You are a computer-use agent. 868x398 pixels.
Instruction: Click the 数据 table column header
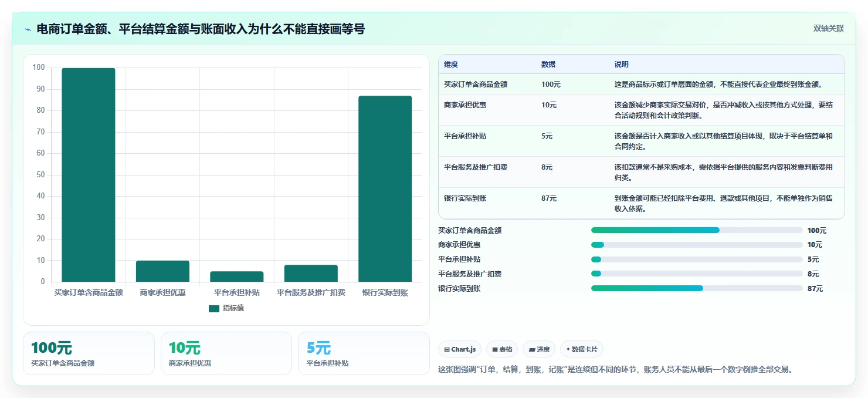[x=548, y=65]
